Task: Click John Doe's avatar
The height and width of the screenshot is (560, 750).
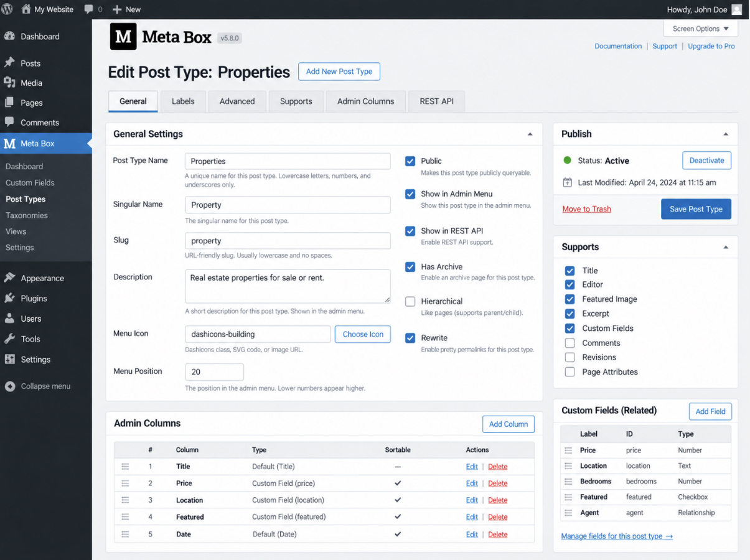Action: point(736,9)
